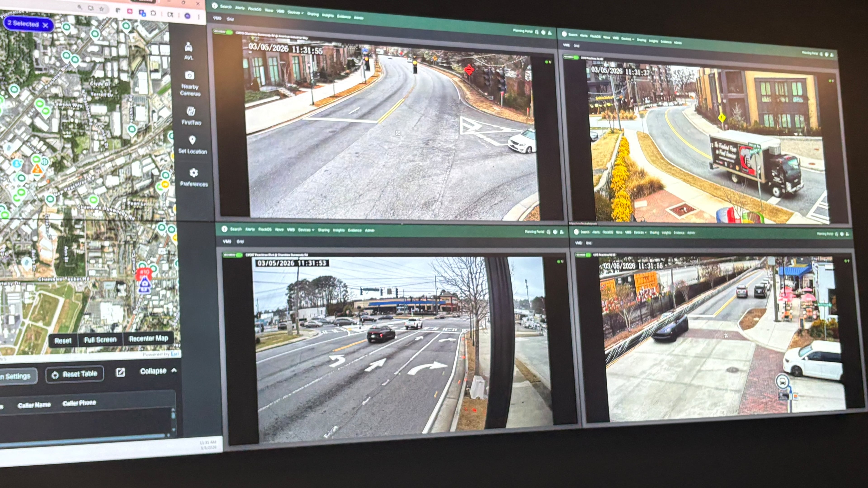Expand Devices dropdown in upper-right Flock window
This screenshot has height=488, width=868.
(x=628, y=39)
